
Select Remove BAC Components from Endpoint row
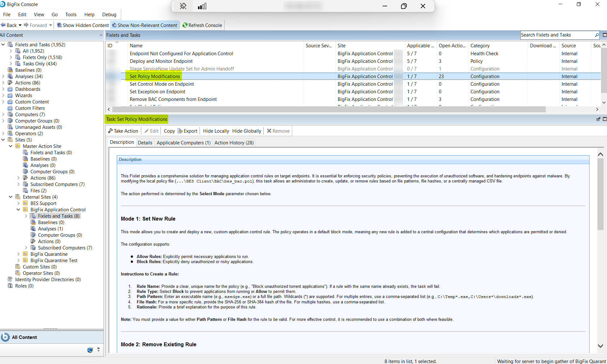[353, 99]
